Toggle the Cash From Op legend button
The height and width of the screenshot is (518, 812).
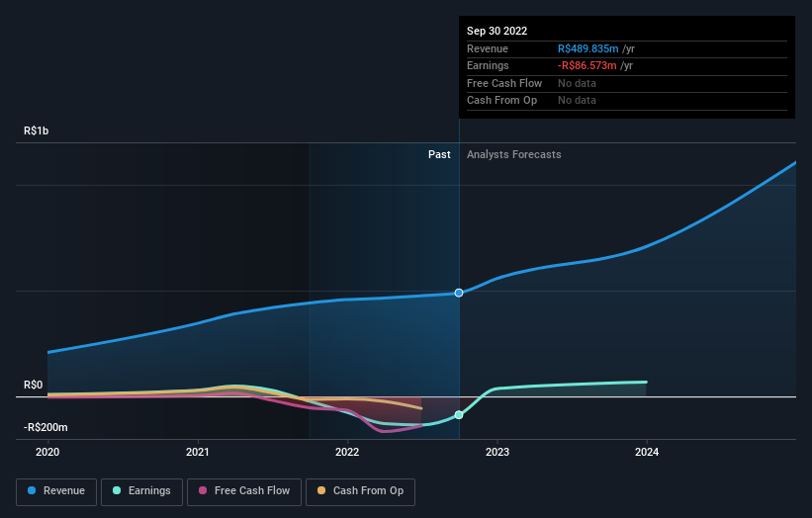tap(360, 491)
